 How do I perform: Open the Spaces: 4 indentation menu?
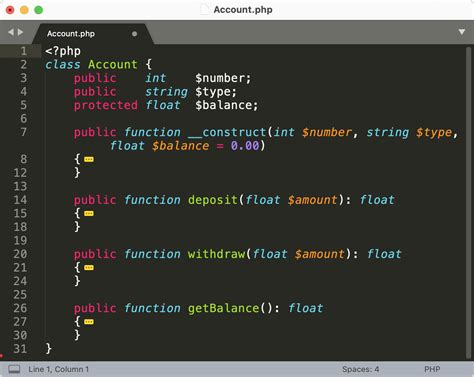point(360,369)
